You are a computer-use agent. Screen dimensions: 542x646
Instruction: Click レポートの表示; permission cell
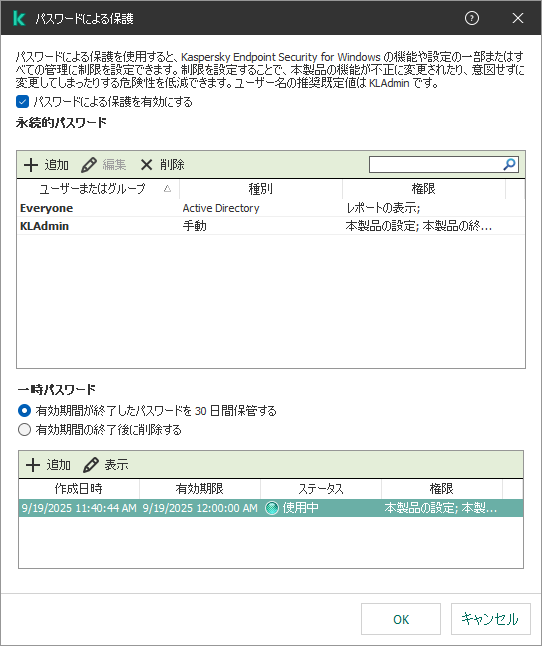coord(383,208)
